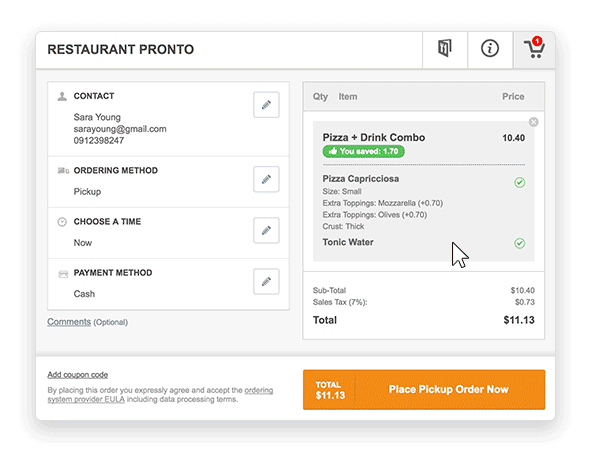Select the Pickup ordering method row
This screenshot has height=463, width=591.
(x=168, y=182)
